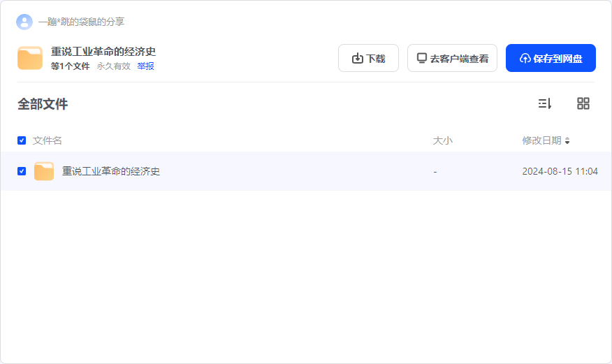Click the 等1个文件 label
Viewport: 612px width, 364px height.
pyautogui.click(x=71, y=66)
